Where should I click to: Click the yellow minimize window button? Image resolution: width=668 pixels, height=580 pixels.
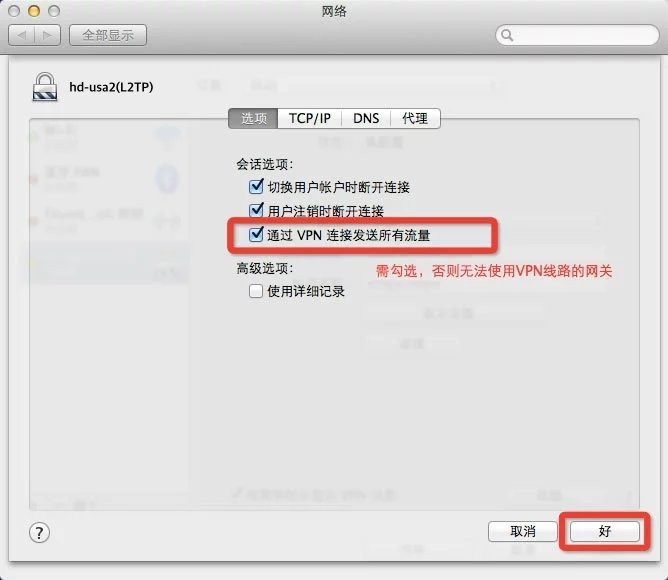click(34, 11)
